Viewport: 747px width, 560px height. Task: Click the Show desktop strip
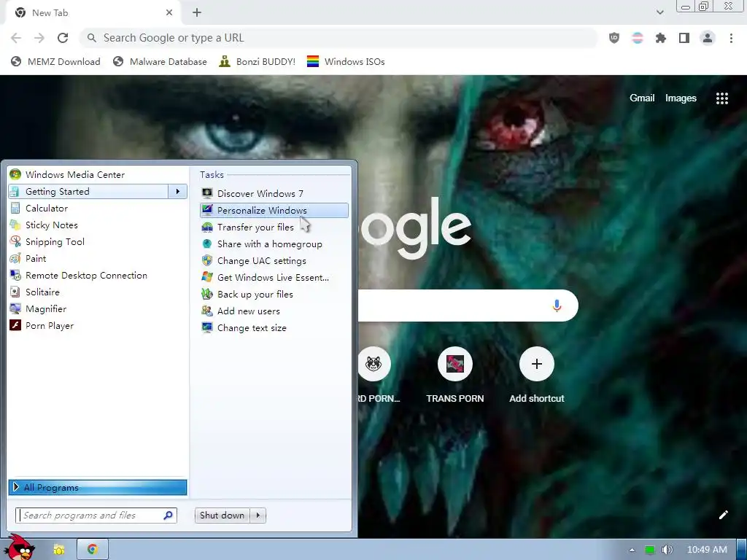(x=742, y=550)
